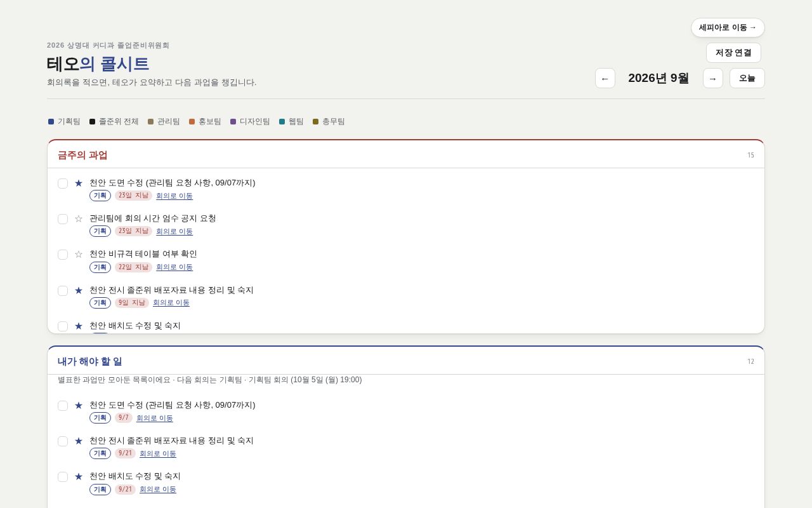The width and height of the screenshot is (812, 508).
Task: Check off 천안 전시 졸준위 배포자료 in 금주의 과업
Action: click(63, 291)
